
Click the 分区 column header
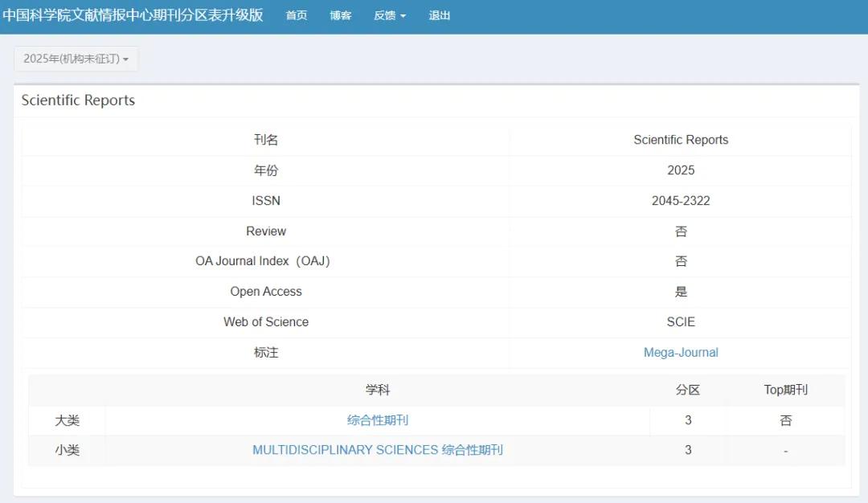coord(687,391)
